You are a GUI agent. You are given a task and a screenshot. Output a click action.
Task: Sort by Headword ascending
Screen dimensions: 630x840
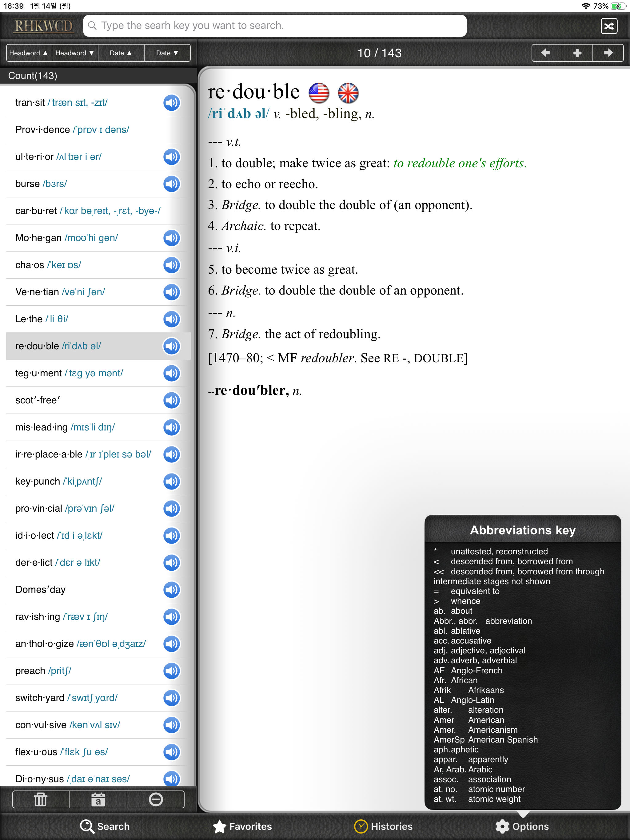pos(29,53)
